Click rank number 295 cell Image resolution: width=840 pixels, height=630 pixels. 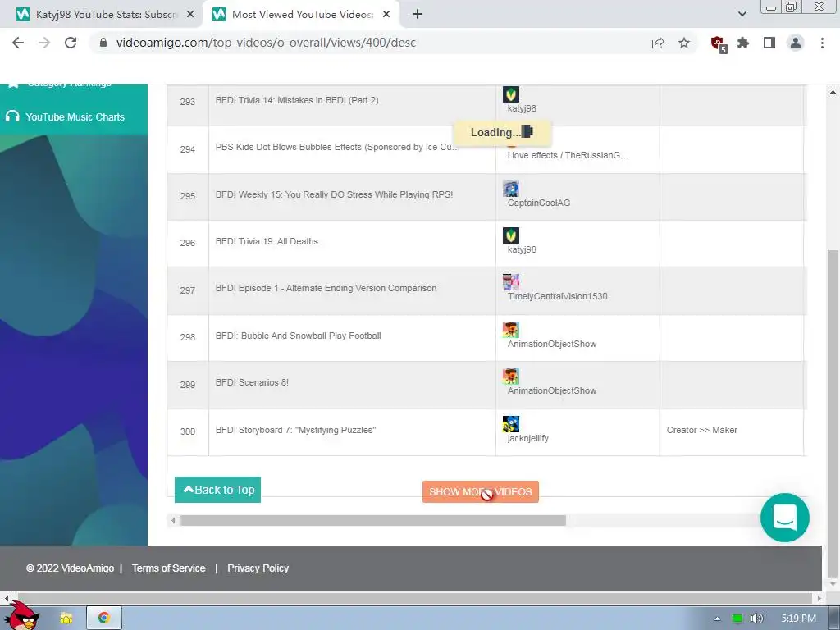[x=188, y=196]
